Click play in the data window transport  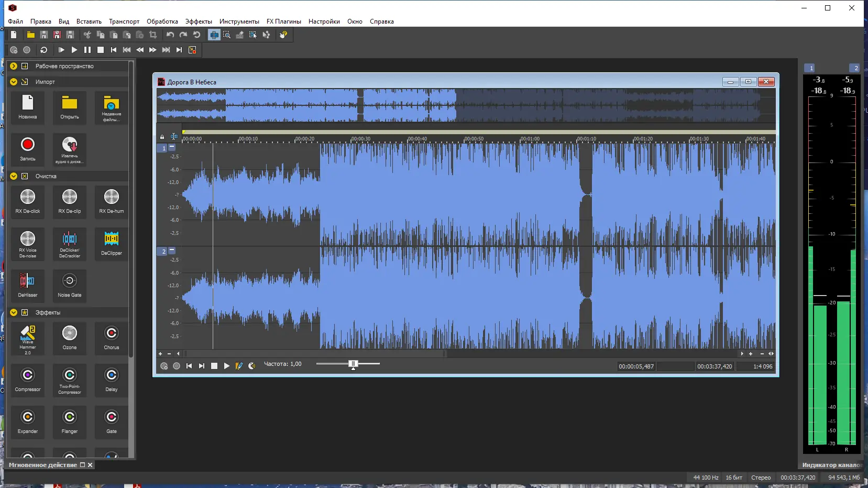227,366
